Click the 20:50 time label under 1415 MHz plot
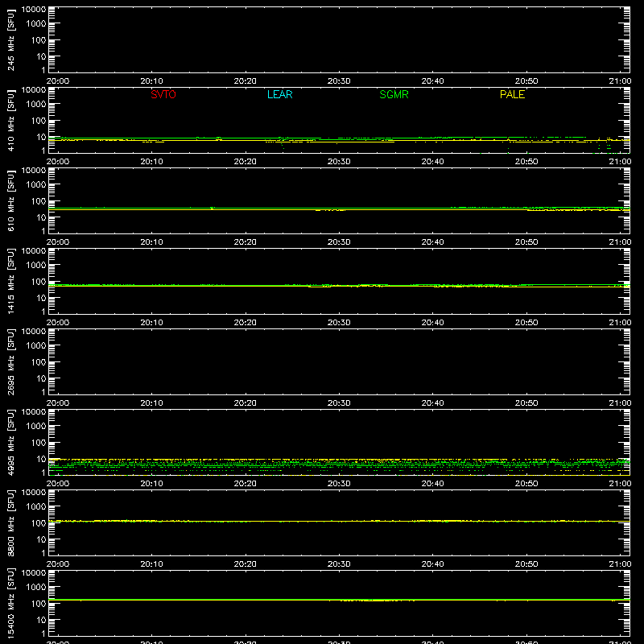The image size is (644, 644). [x=526, y=323]
